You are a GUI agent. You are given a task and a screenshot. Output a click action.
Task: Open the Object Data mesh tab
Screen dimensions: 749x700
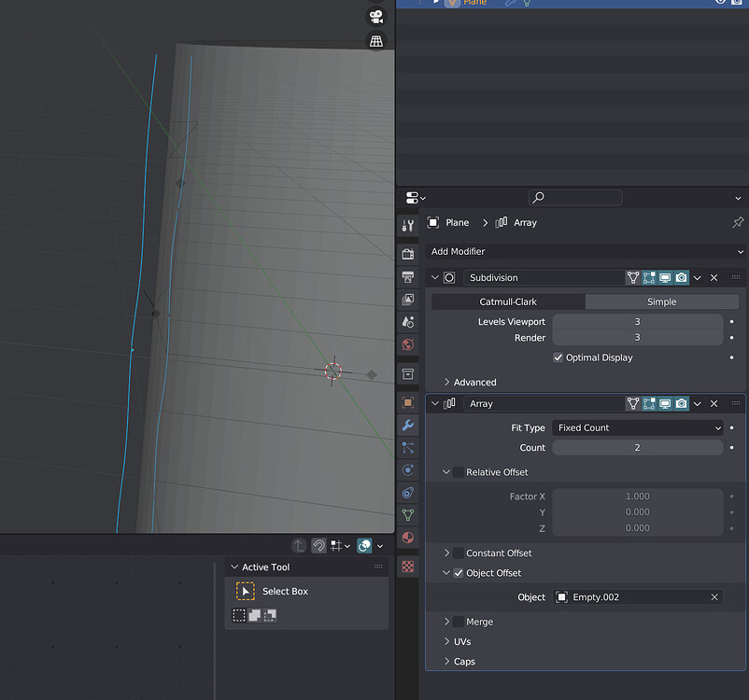pyautogui.click(x=407, y=515)
